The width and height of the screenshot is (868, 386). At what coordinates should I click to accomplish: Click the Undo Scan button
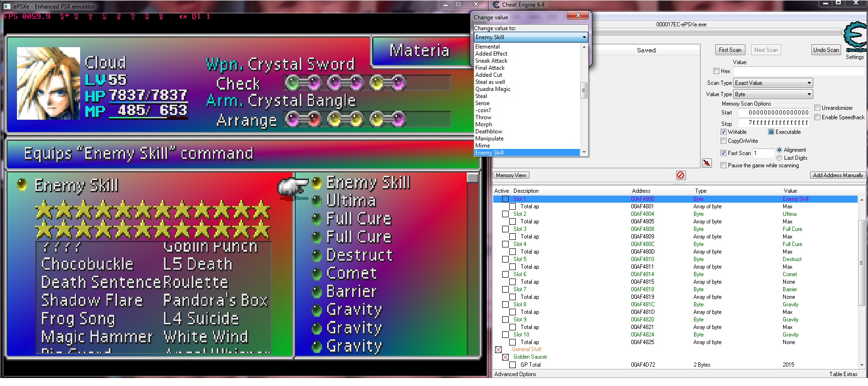tap(826, 50)
